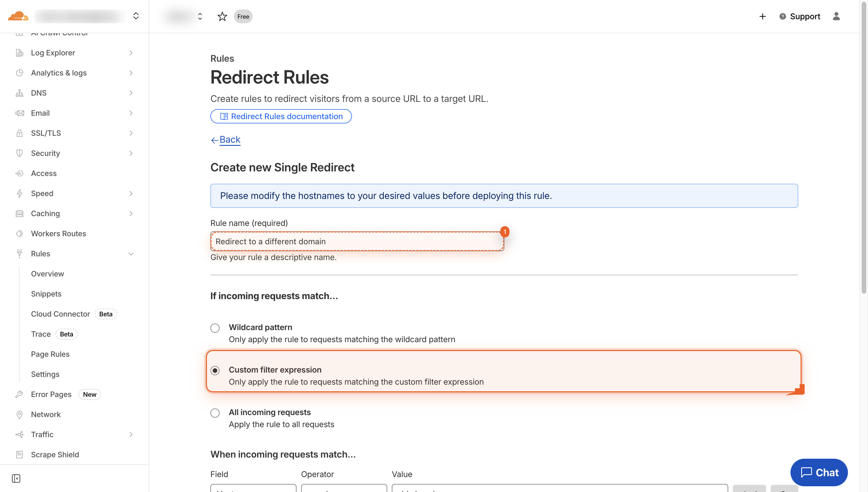868x492 pixels.
Task: Open SSL/TLS section
Action: [46, 133]
